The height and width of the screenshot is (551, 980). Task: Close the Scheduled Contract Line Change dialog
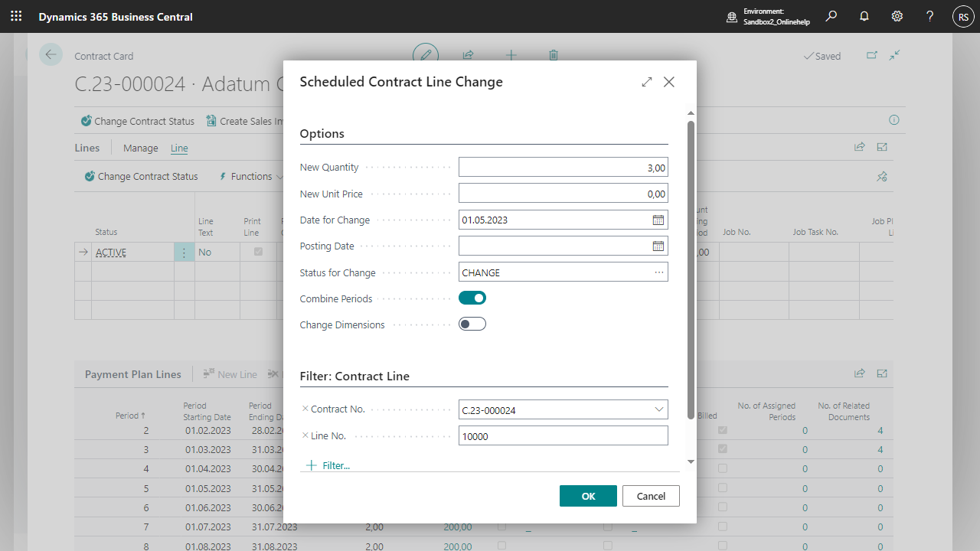tap(669, 82)
